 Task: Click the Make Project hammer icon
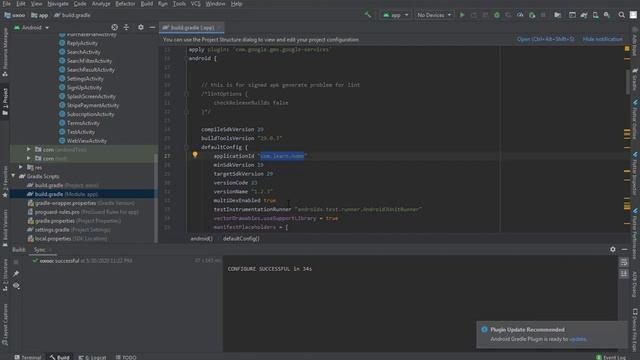pos(368,15)
